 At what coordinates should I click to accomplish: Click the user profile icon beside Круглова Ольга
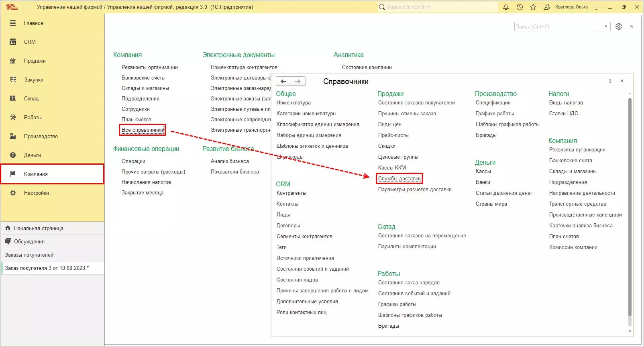click(546, 7)
